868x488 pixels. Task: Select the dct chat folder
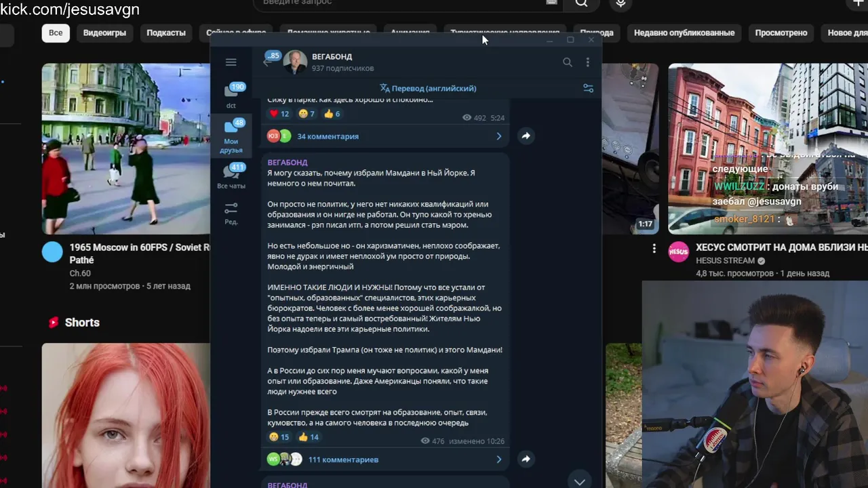coord(231,96)
